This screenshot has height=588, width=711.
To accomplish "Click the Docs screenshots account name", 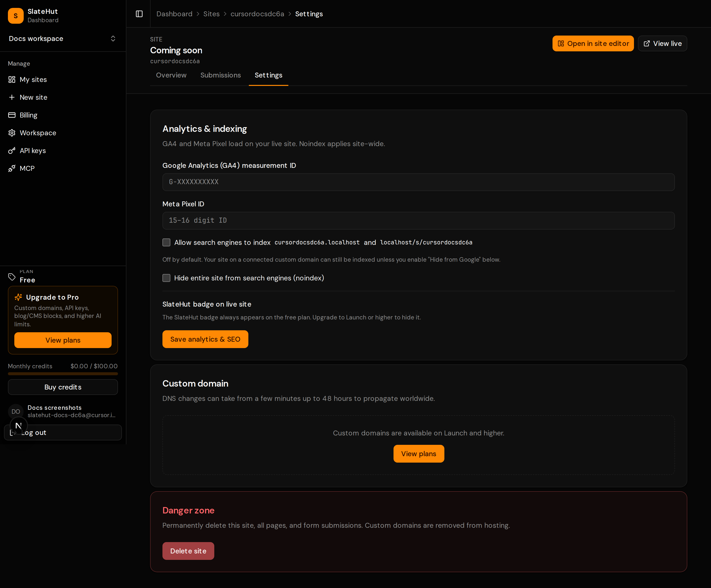I will coord(55,408).
